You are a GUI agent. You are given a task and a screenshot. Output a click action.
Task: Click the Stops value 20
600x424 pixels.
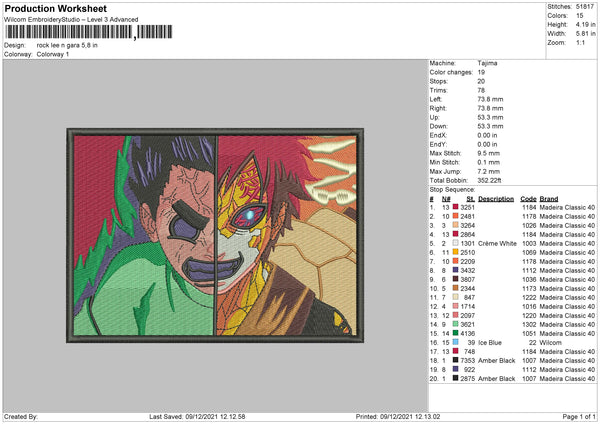click(481, 81)
